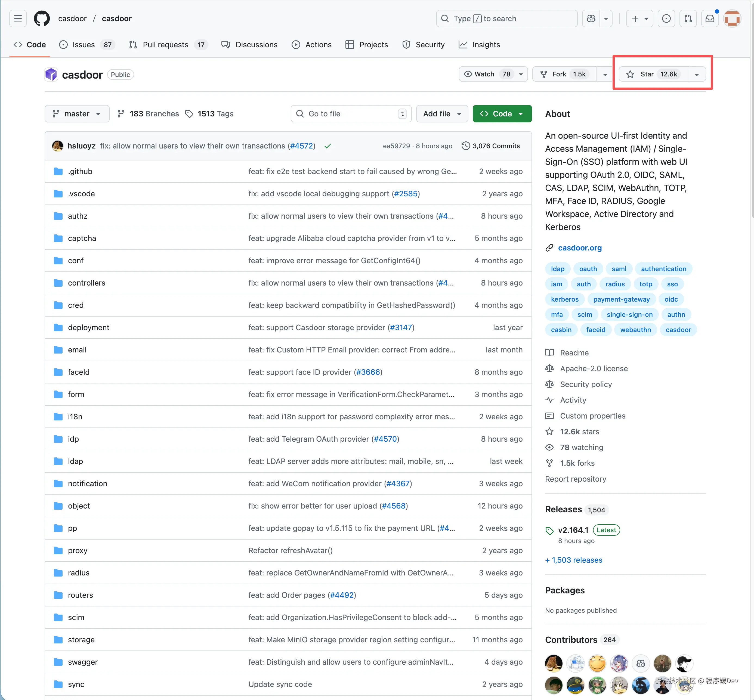Image resolution: width=754 pixels, height=700 pixels.
Task: Click the GitHub logo home icon
Action: point(42,18)
